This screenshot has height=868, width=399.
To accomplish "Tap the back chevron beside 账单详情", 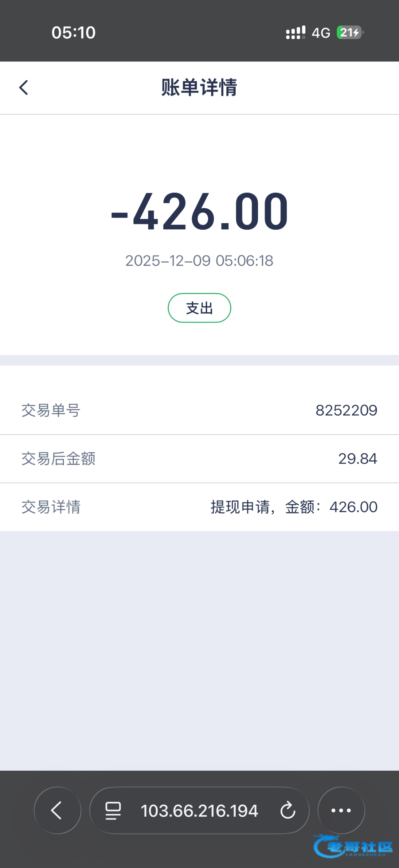I will 24,88.
